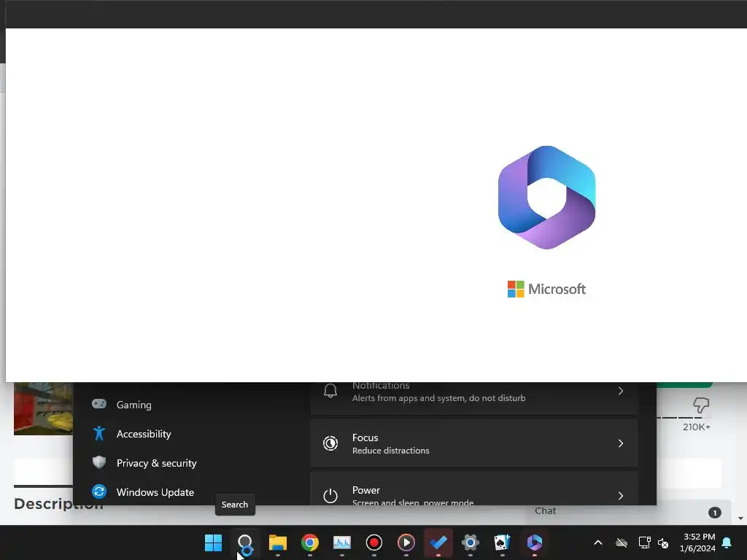
Task: Expand the Focus row chevron
Action: tap(621, 443)
